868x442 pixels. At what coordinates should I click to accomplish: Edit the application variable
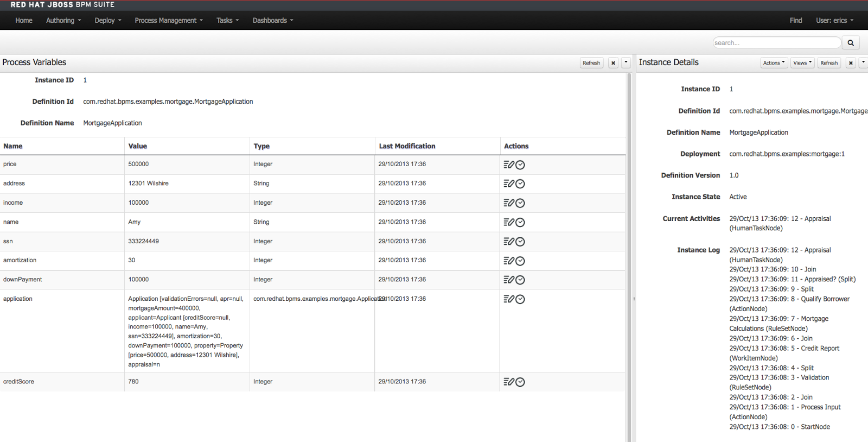pos(509,299)
